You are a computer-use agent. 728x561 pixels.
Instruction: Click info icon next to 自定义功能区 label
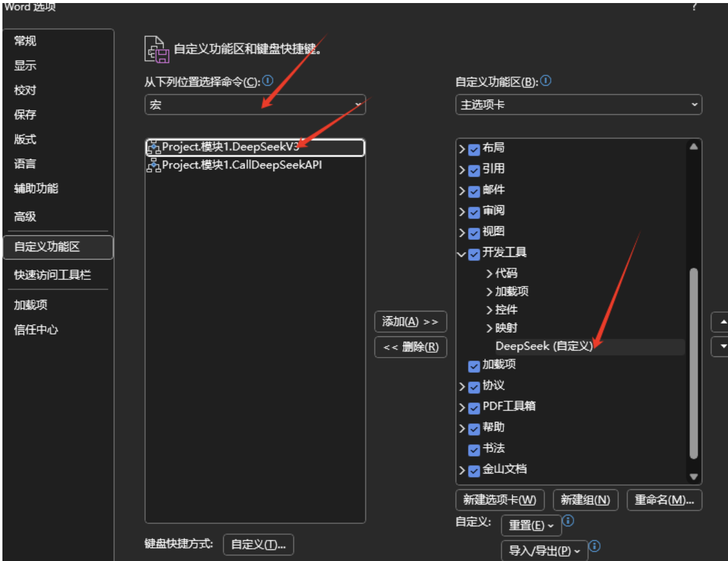546,81
